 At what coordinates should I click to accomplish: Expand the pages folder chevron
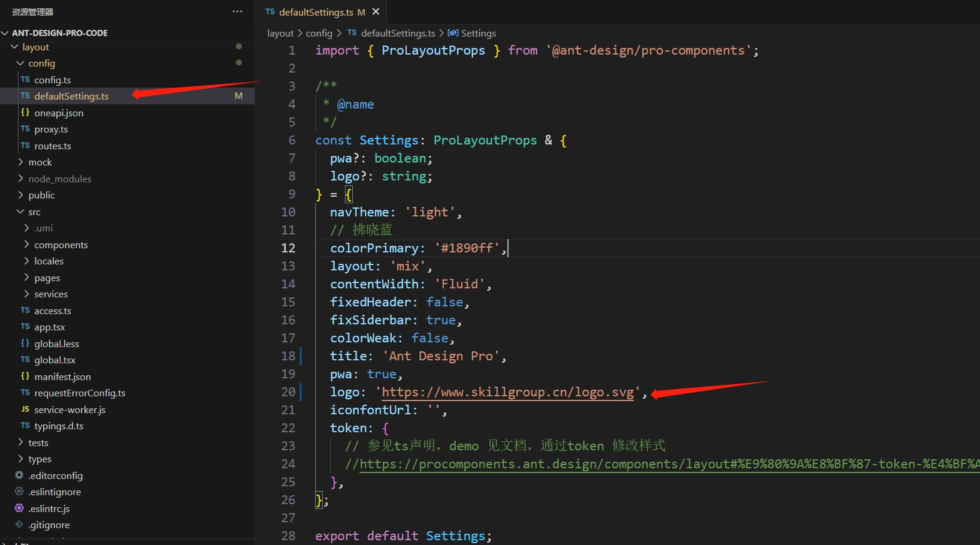click(x=26, y=278)
